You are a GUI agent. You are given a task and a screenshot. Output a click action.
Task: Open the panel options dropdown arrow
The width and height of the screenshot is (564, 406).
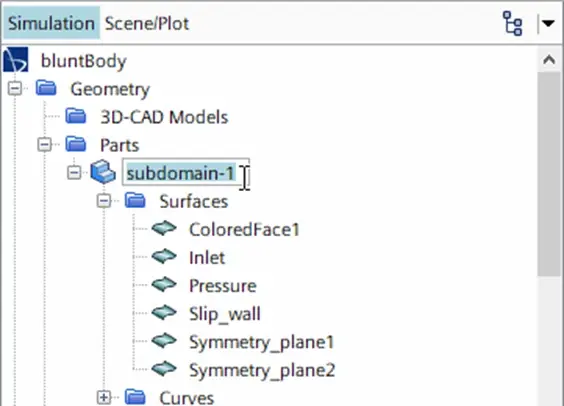click(548, 24)
